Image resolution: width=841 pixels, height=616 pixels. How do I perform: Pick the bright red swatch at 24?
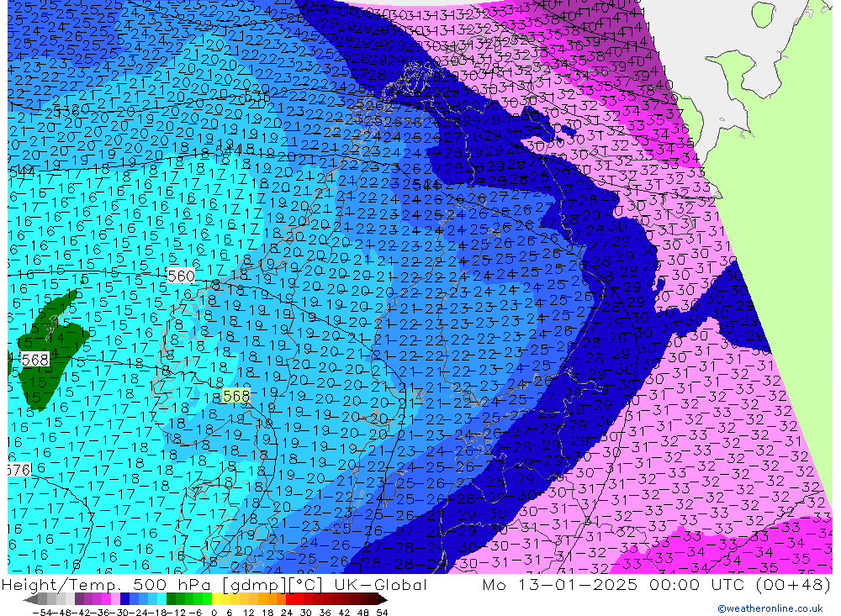tap(290, 599)
